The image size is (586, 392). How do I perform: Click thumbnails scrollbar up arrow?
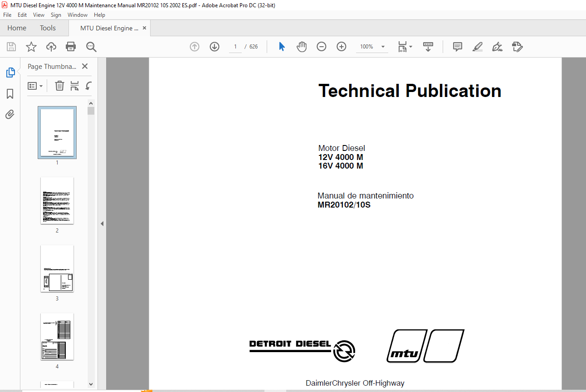coord(91,103)
